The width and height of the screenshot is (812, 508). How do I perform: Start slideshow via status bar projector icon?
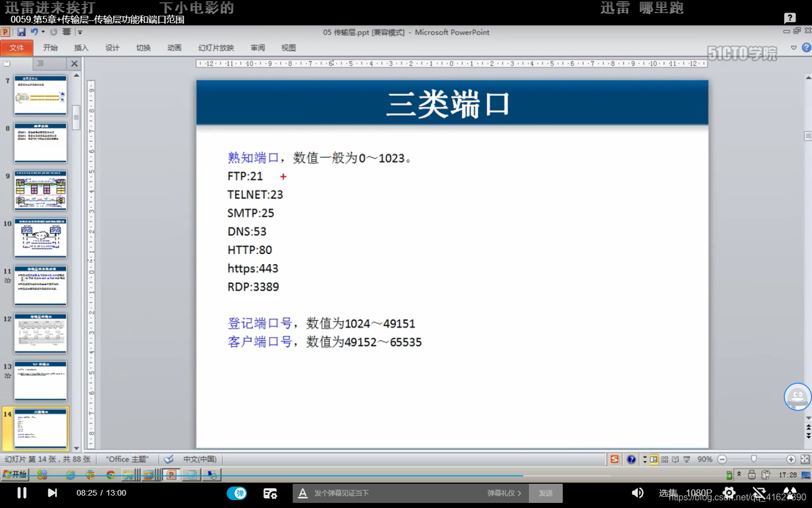[x=687, y=459]
